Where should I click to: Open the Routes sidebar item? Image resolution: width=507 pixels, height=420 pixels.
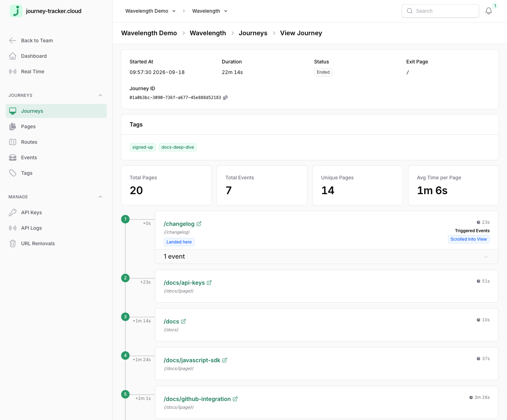pos(56,142)
